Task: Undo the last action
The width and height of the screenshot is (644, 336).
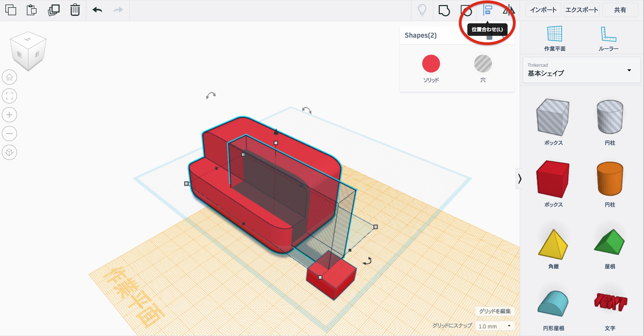Action: pyautogui.click(x=97, y=10)
